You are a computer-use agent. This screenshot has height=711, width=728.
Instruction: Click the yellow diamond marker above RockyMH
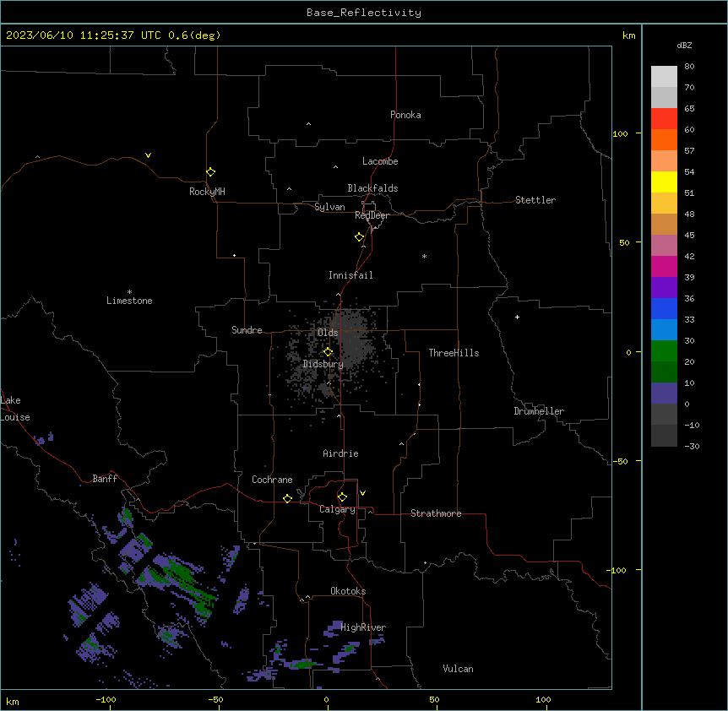coord(210,172)
